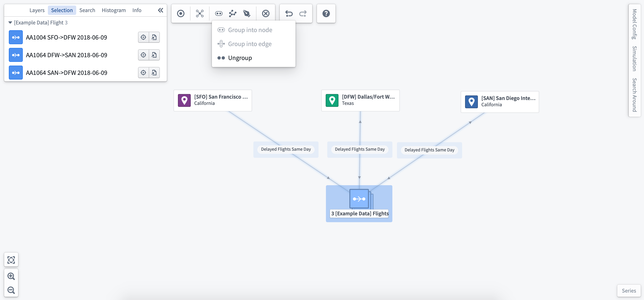Zoom out of the graph

tap(11, 290)
